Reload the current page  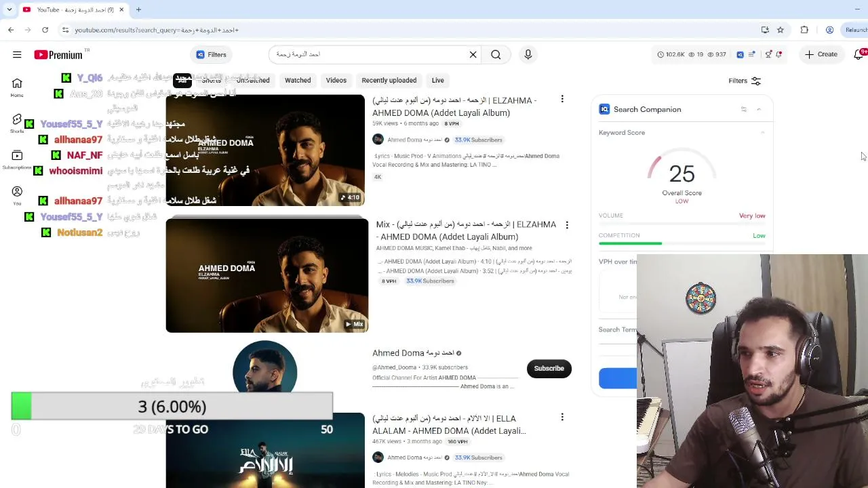point(45,30)
